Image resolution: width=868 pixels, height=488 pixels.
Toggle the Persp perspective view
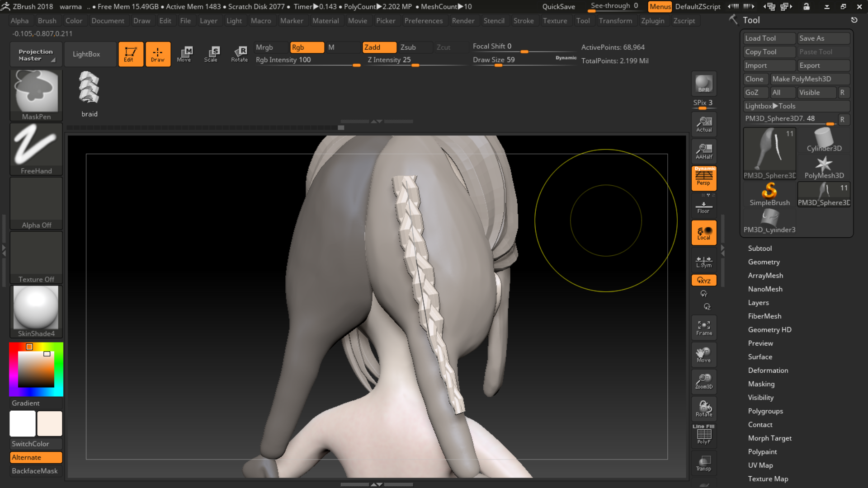pos(703,178)
